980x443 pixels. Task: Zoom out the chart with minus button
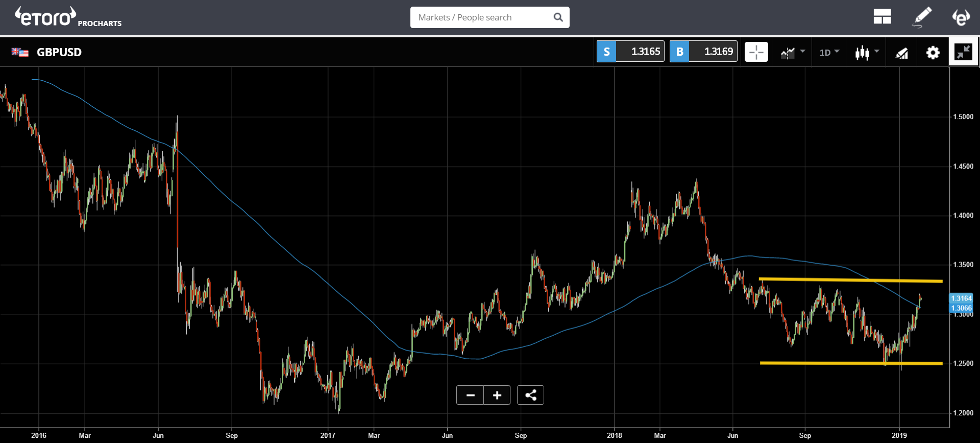point(470,395)
